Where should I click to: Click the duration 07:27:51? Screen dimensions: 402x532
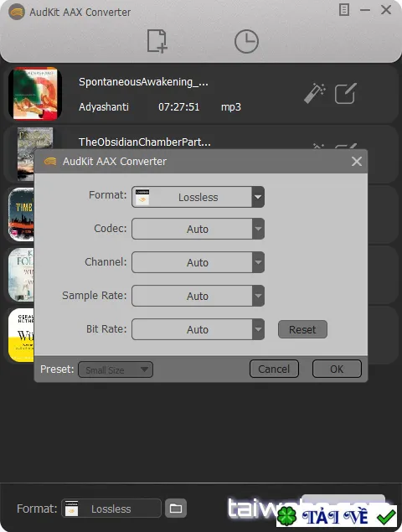(178, 107)
